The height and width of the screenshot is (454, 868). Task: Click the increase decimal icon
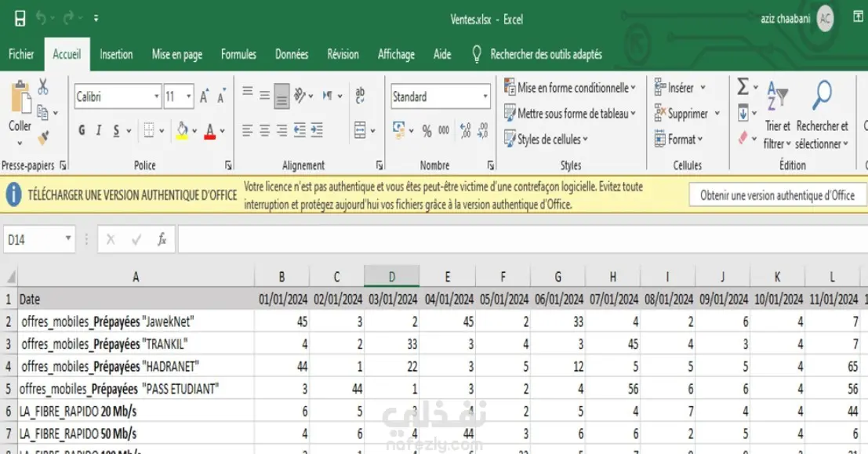click(x=466, y=131)
